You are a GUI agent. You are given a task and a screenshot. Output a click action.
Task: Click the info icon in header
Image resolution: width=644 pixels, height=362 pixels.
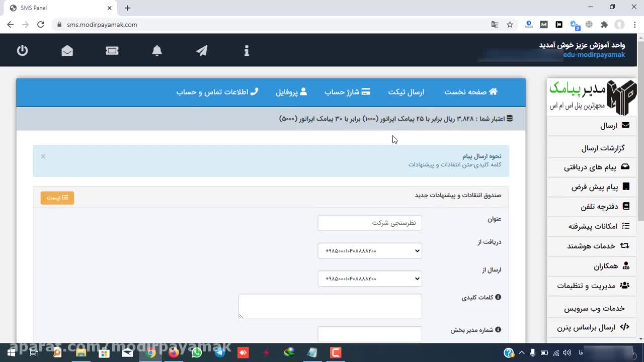tap(247, 50)
